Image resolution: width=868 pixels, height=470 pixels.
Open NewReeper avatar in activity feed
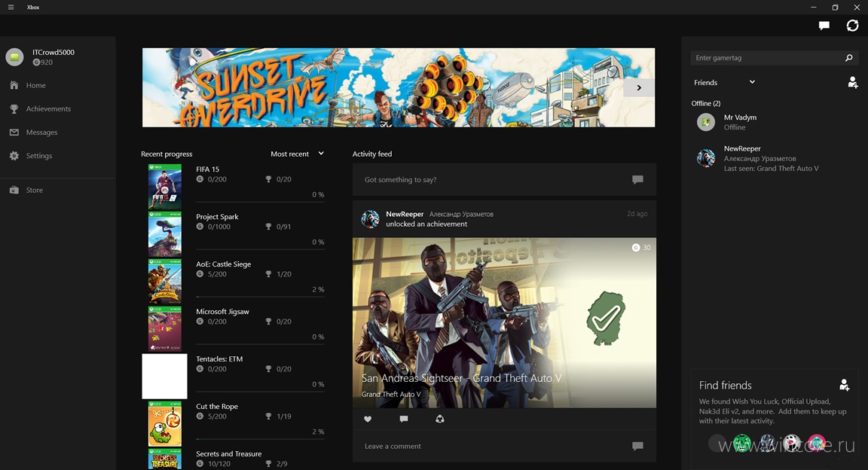[x=371, y=218]
